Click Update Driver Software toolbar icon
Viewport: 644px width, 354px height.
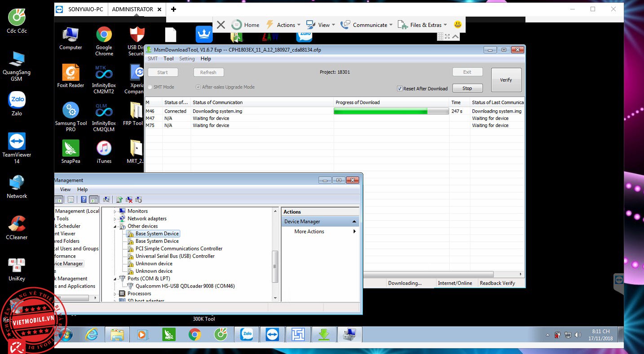point(119,199)
